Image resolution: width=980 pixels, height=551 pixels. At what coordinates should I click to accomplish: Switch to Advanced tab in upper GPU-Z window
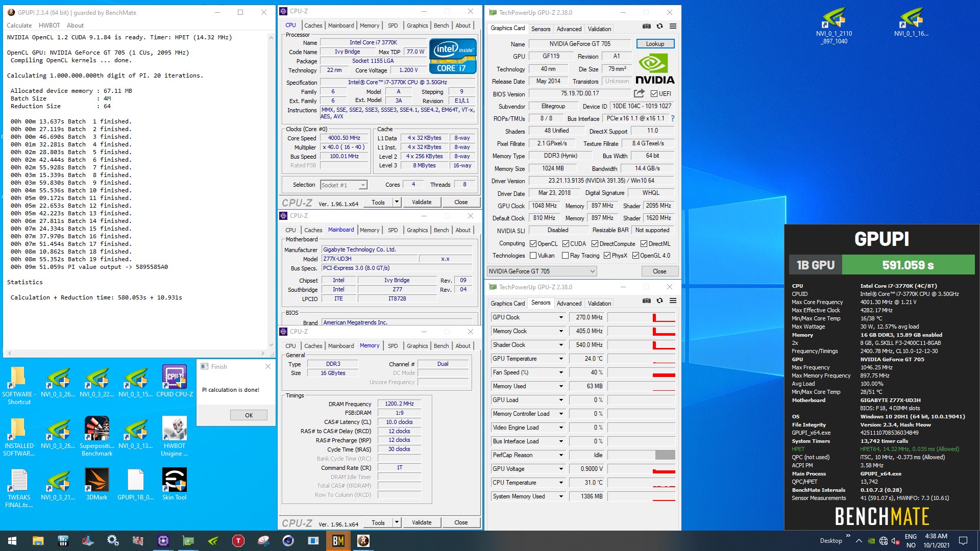click(569, 29)
